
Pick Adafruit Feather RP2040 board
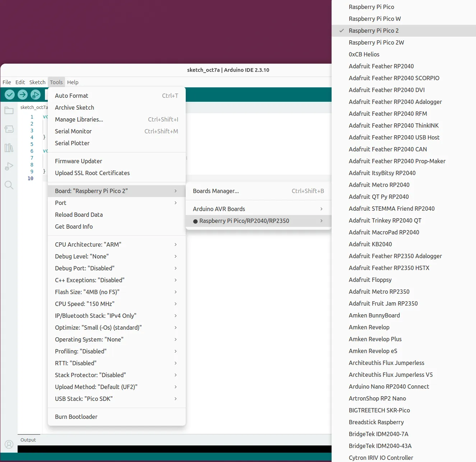[404, 66]
